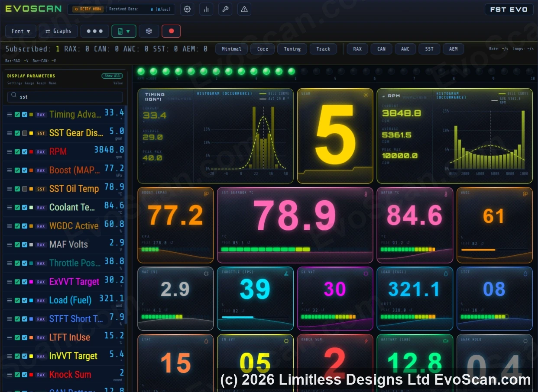Enable the graph checkbox for SST Gear Display

tap(25, 133)
